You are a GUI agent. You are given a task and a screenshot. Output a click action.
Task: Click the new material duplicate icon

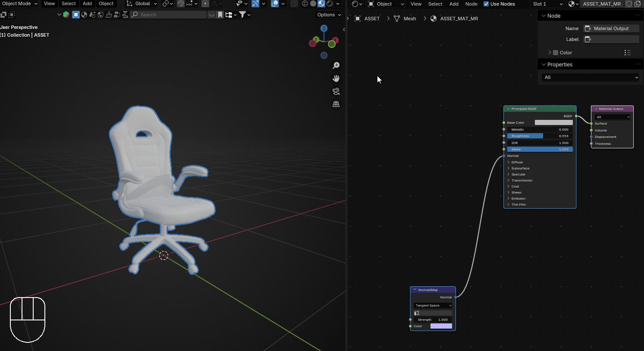click(638, 4)
